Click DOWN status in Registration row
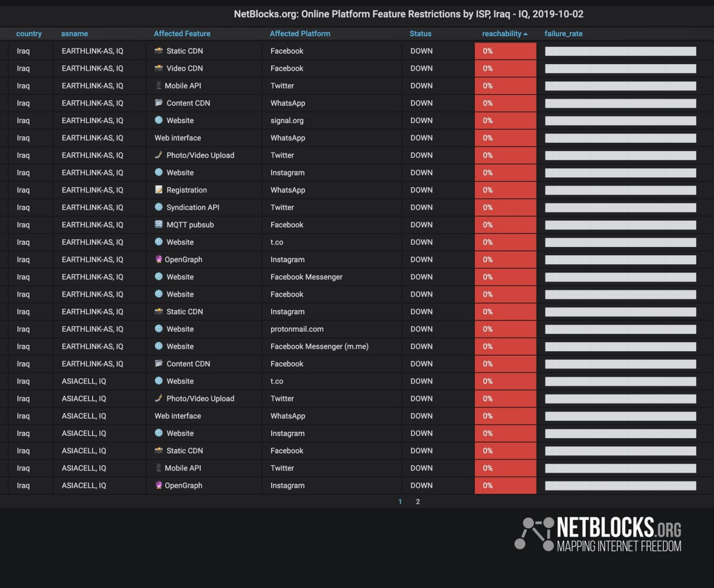Image resolution: width=714 pixels, height=588 pixels. pos(422,190)
